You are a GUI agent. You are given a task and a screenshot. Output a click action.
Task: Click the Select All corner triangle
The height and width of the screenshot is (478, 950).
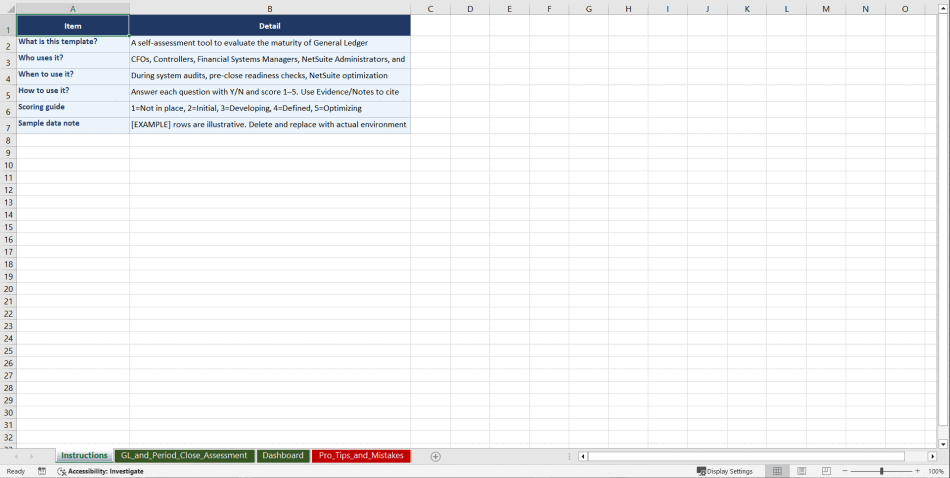click(x=8, y=9)
